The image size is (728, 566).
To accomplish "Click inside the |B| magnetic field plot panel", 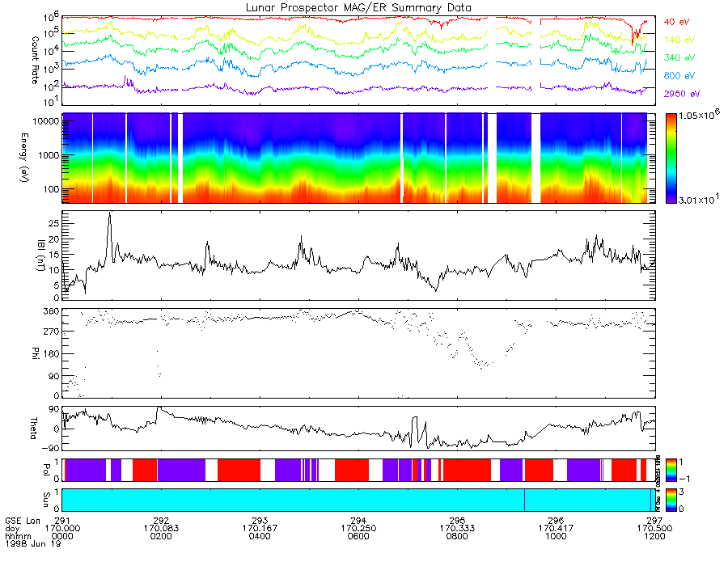I will [358, 256].
